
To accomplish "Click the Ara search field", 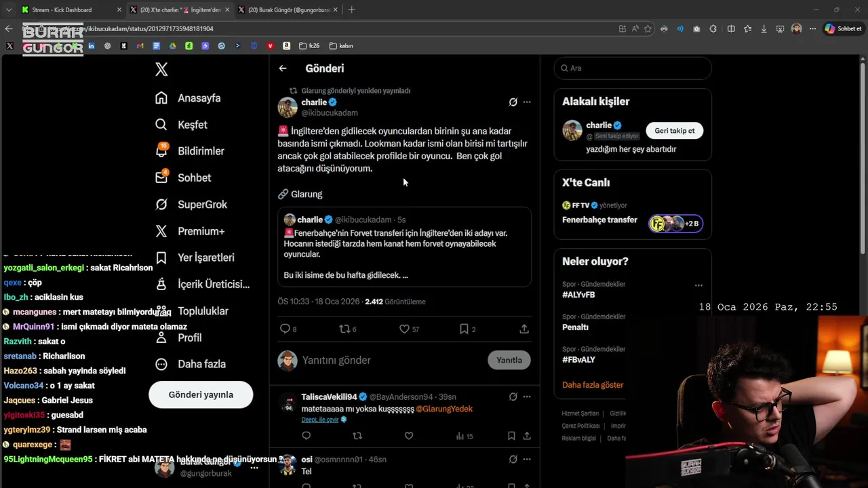I will pyautogui.click(x=633, y=68).
